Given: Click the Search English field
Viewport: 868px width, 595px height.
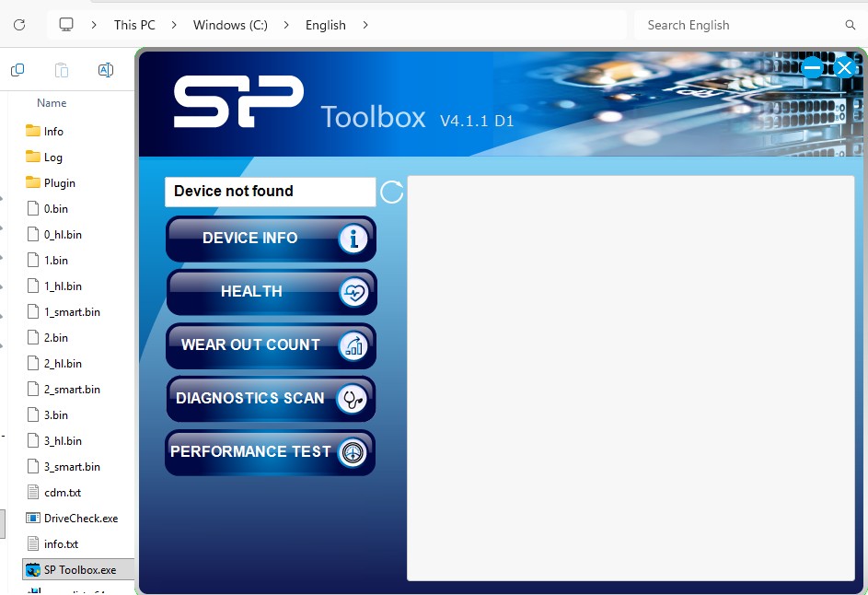Looking at the screenshot, I should coord(741,25).
